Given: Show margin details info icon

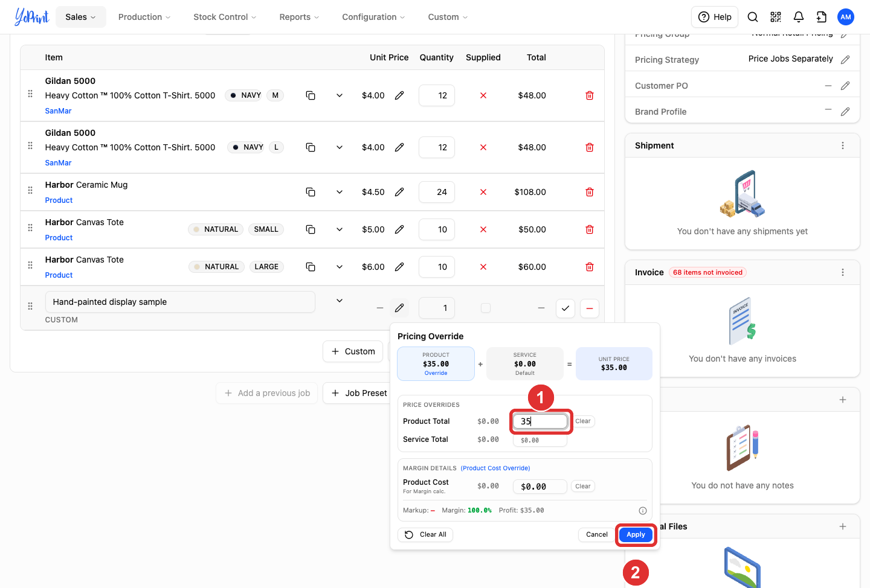Looking at the screenshot, I should coord(643,511).
